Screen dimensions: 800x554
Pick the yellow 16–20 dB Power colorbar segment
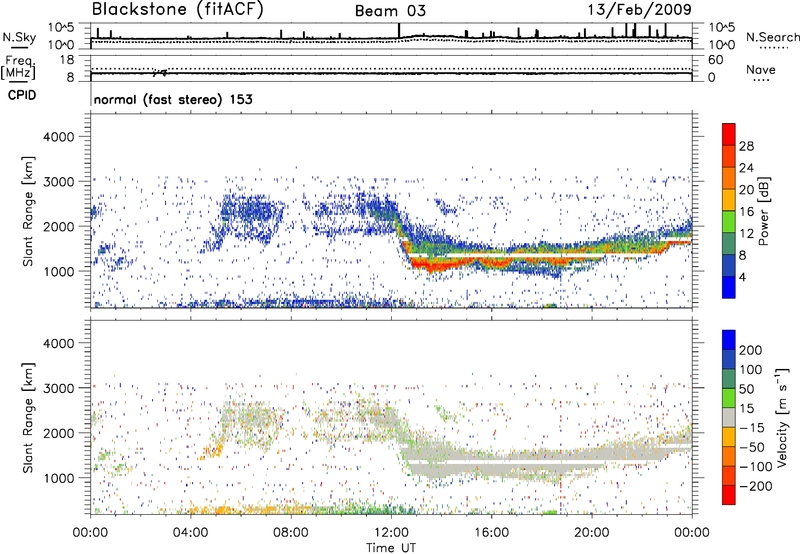tap(729, 200)
